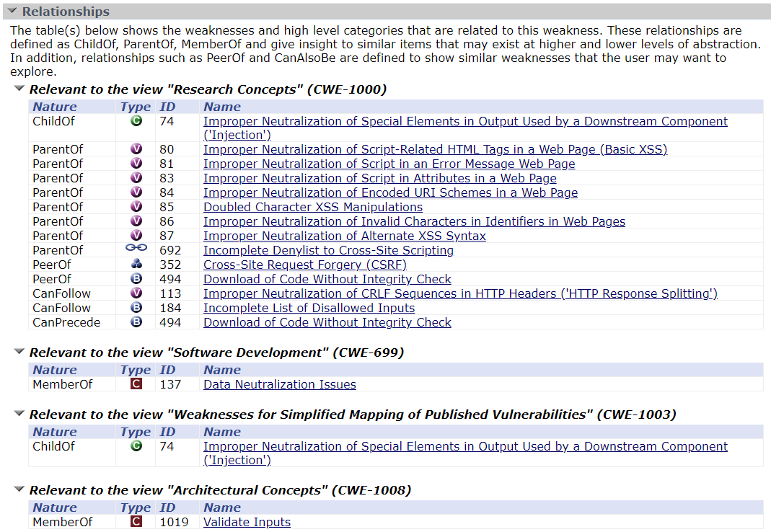Open Encoded URI Schemes in a Web Page link
The width and height of the screenshot is (771, 532).
pyautogui.click(x=390, y=192)
